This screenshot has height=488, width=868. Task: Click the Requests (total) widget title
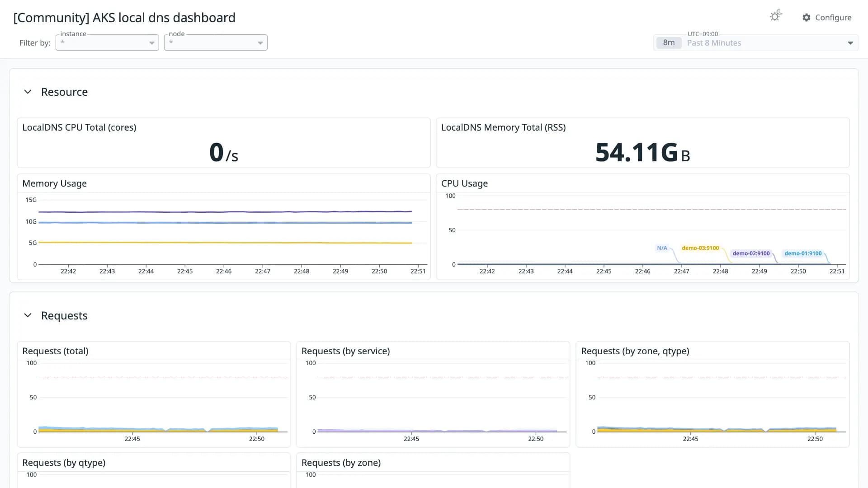click(x=55, y=351)
